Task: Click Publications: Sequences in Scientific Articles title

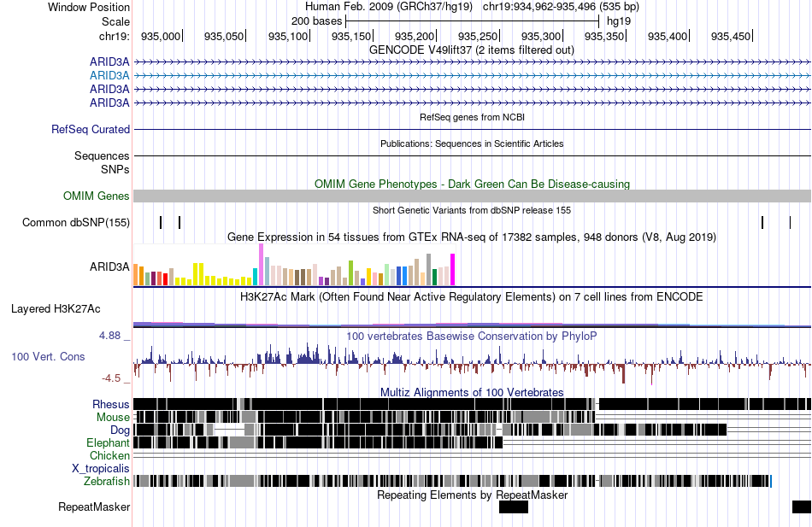Action: (472, 143)
